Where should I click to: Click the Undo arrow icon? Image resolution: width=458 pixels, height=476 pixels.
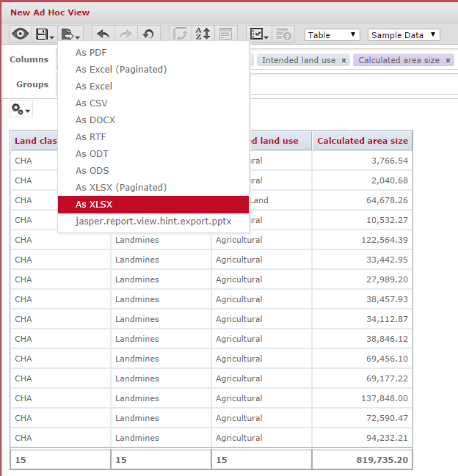[x=103, y=34]
